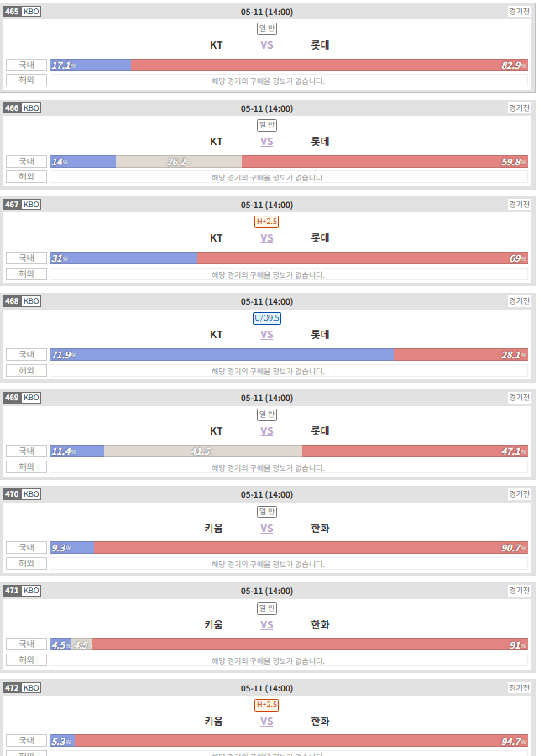Click the 키움 team name in match 471
The height and width of the screenshot is (756, 539).
[x=214, y=625]
